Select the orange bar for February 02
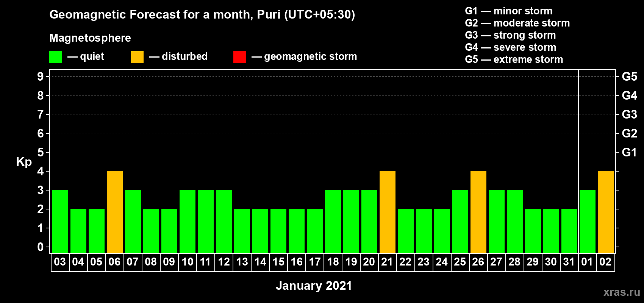Screen dimensions: 644x303 pos(606,212)
